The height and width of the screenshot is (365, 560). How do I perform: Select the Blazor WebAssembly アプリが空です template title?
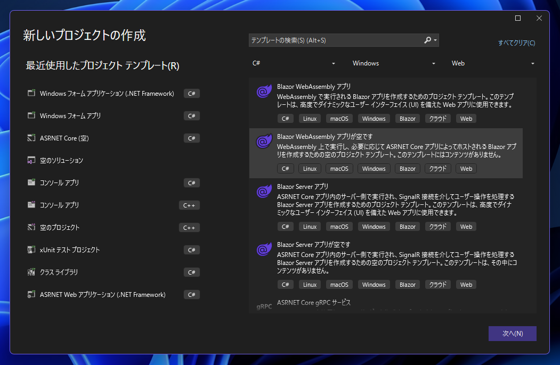pos(325,137)
